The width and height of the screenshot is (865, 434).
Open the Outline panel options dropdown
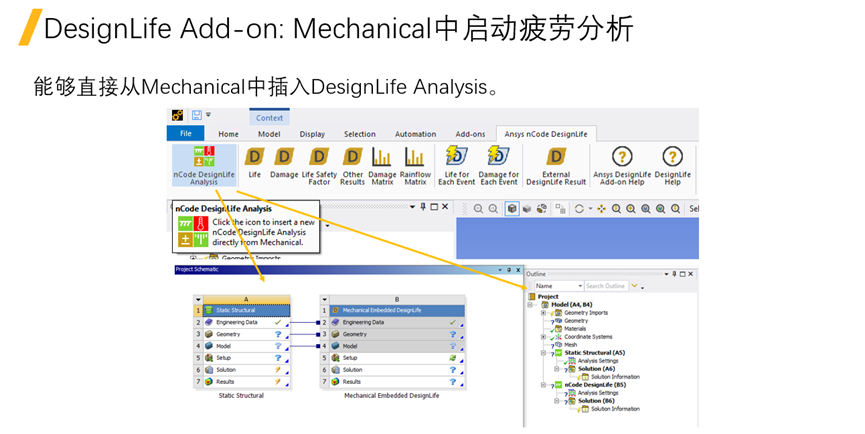click(x=666, y=274)
